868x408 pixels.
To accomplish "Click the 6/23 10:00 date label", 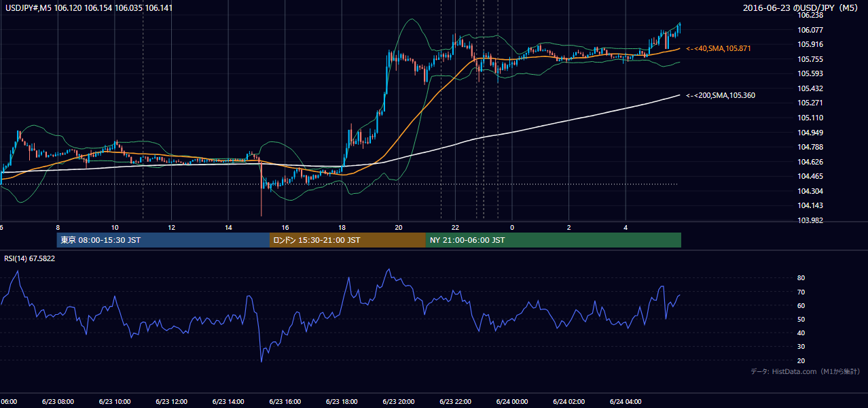I will click(x=115, y=402).
